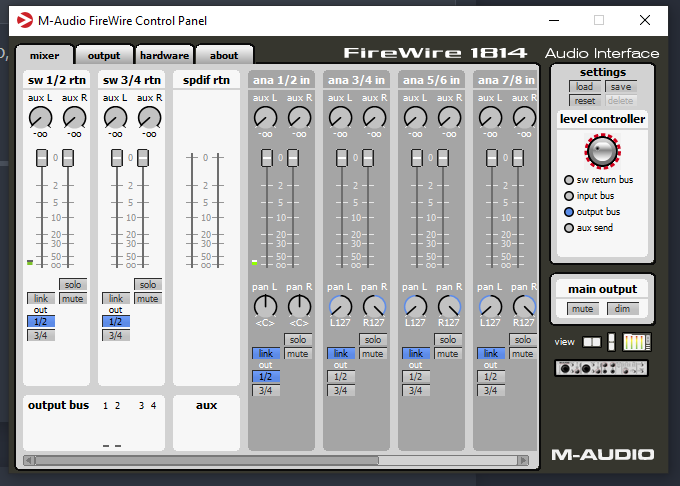Select the narrow single-column view icon
The width and height of the screenshot is (680, 486).
[x=611, y=342]
